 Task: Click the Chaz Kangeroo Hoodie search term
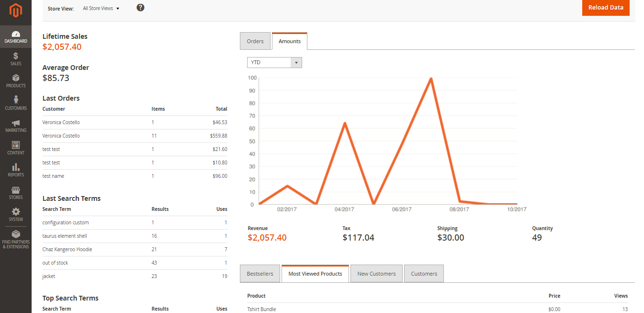point(68,249)
